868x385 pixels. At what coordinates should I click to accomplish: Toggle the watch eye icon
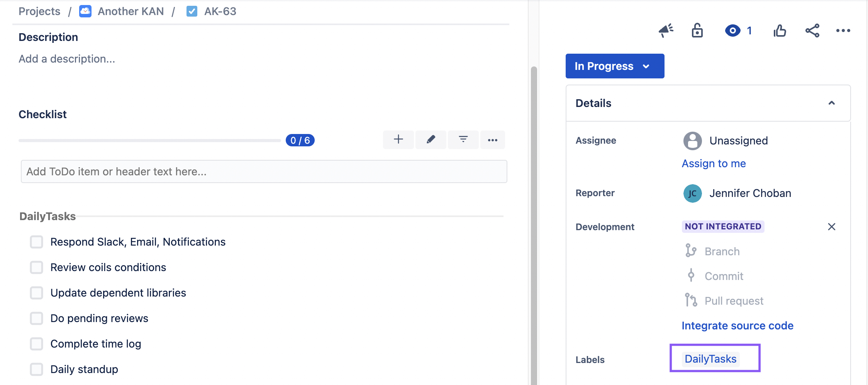732,31
